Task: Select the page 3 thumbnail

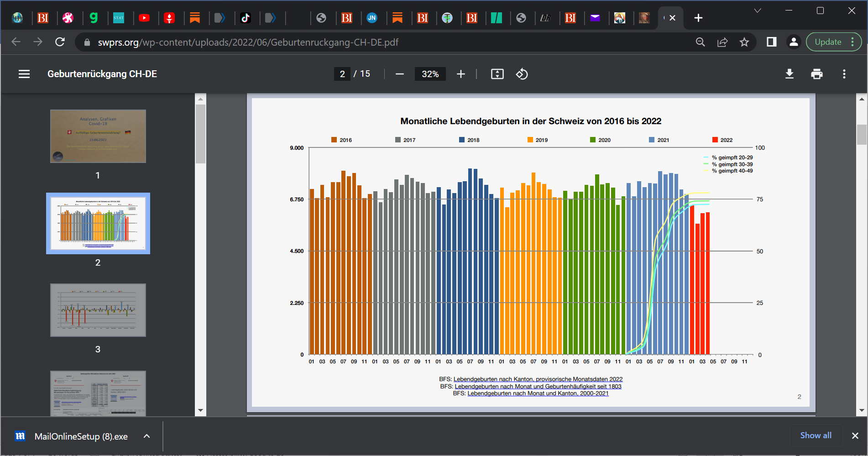Action: coord(98,310)
